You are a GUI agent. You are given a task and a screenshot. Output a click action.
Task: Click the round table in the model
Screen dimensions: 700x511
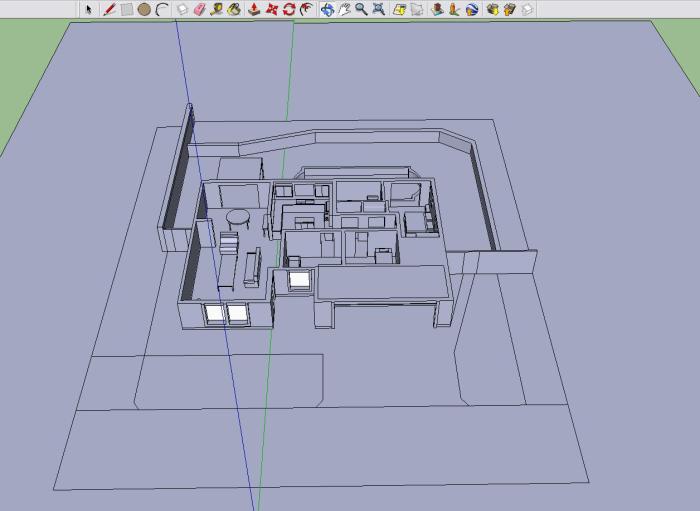[238, 216]
